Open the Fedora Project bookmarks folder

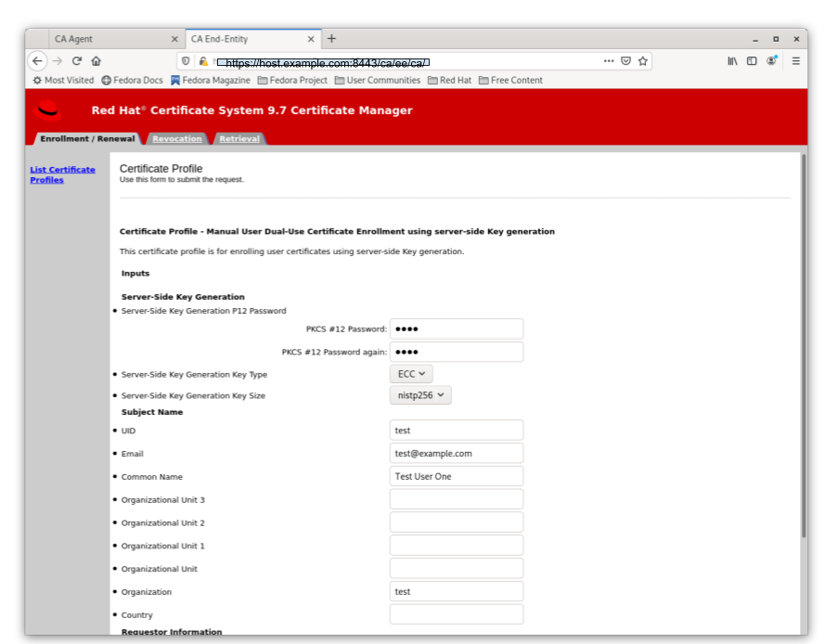[x=291, y=81]
